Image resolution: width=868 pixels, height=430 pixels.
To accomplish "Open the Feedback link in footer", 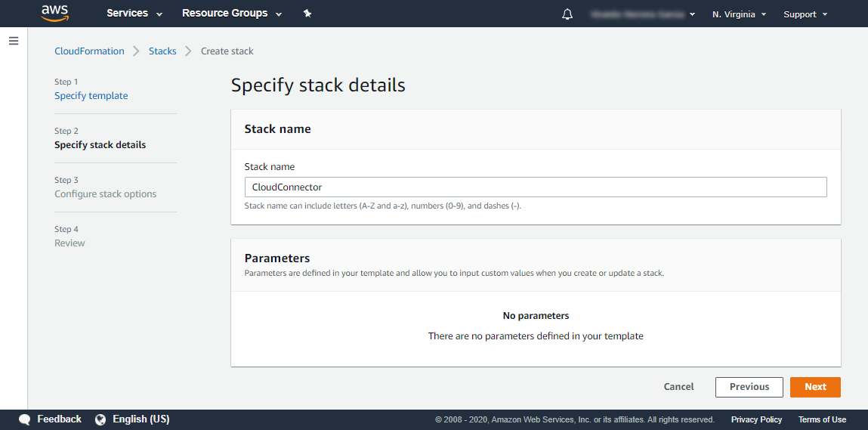I will [59, 419].
